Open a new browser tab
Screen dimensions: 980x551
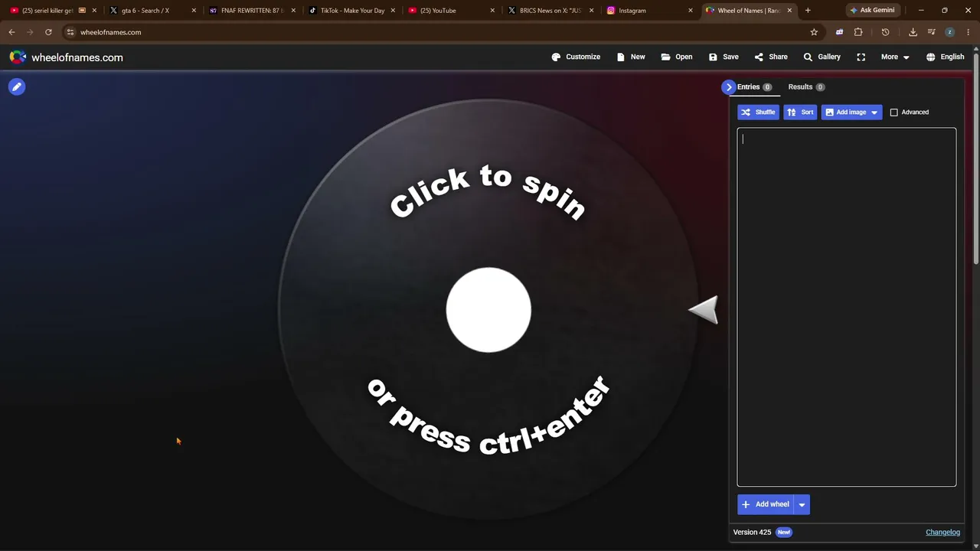[808, 11]
